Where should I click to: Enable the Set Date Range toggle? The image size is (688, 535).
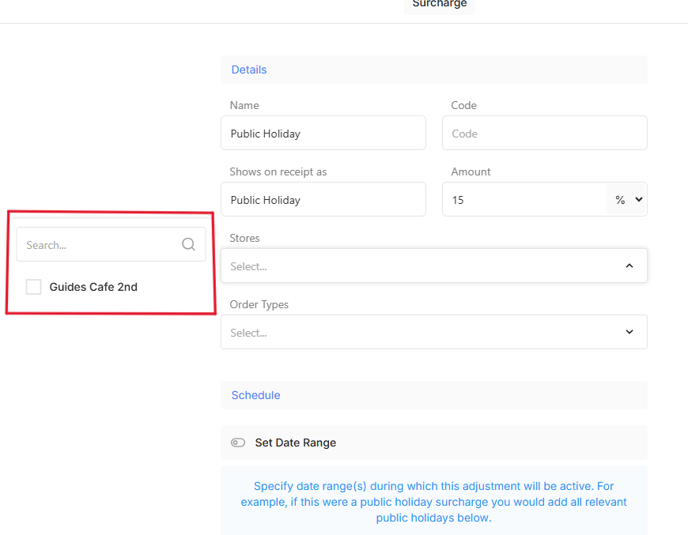238,442
